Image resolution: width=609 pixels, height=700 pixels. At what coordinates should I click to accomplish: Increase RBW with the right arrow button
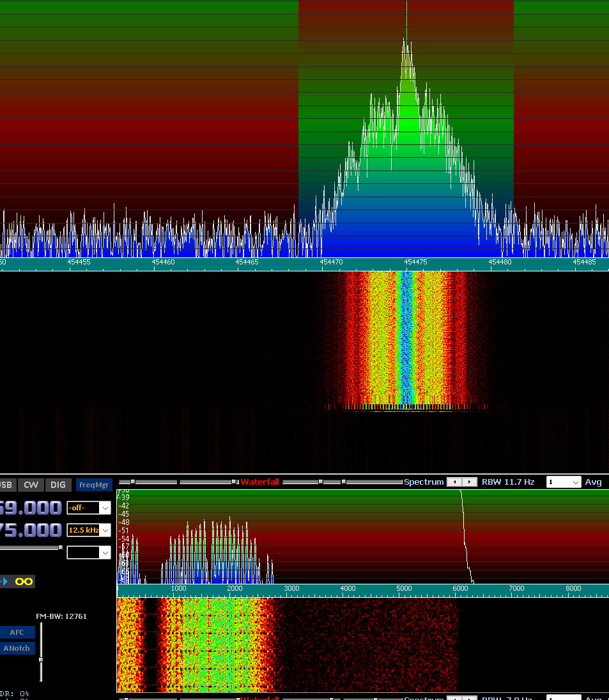(x=469, y=482)
